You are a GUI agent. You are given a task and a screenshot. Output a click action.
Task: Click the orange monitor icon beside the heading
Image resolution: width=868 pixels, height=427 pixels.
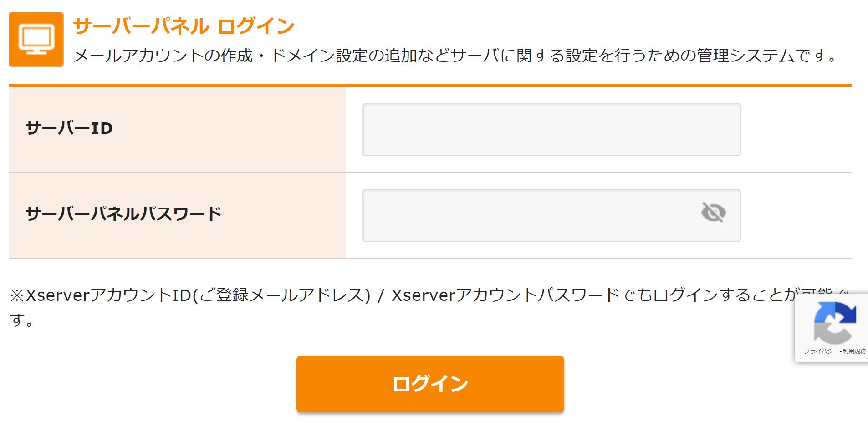(36, 39)
